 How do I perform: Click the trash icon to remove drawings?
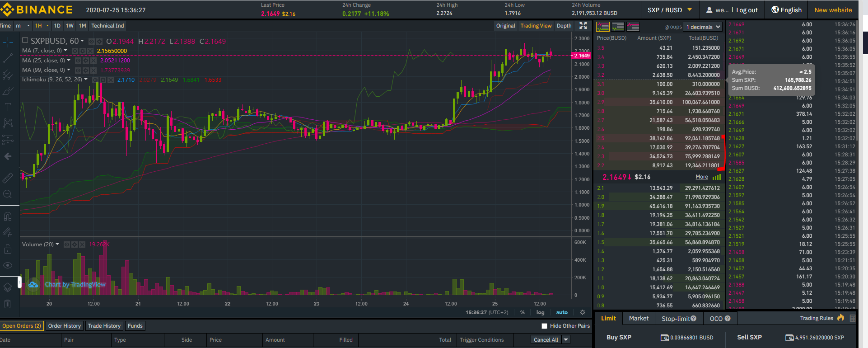(8, 304)
